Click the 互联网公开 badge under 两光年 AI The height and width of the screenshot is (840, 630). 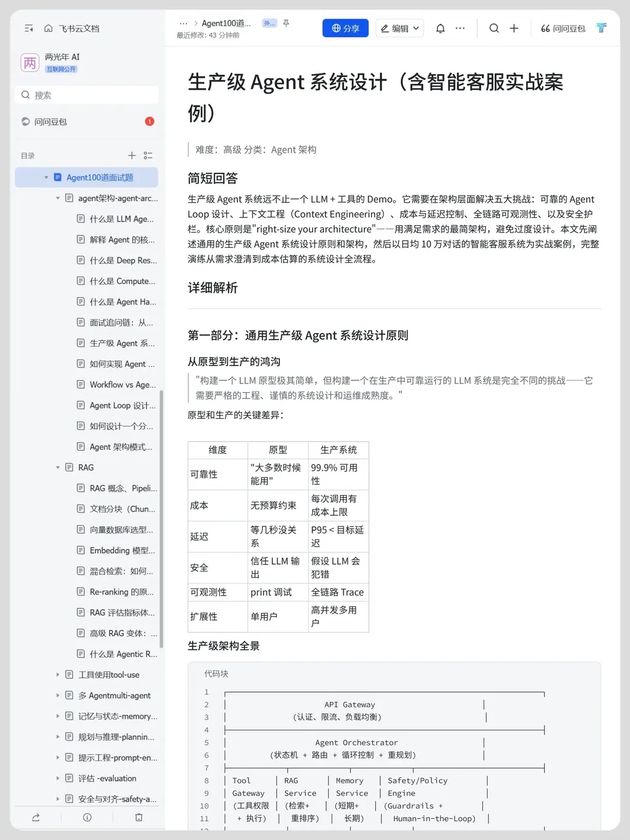(61, 69)
